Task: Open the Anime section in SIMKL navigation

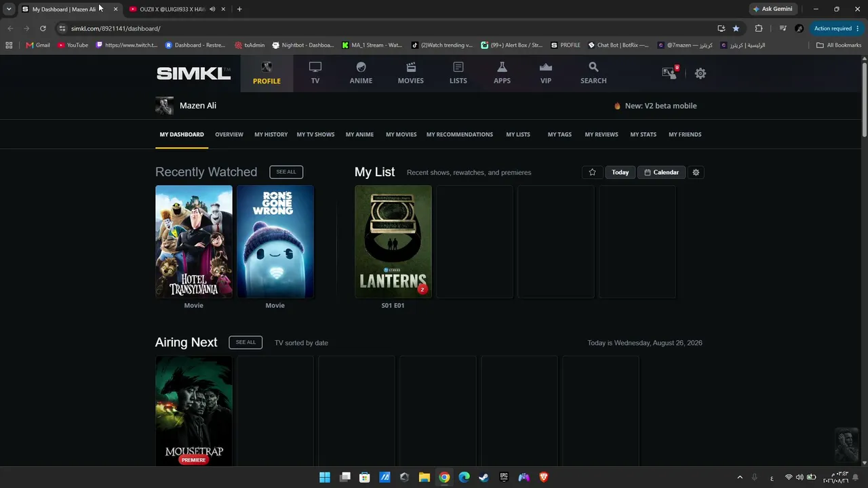Action: [361, 73]
